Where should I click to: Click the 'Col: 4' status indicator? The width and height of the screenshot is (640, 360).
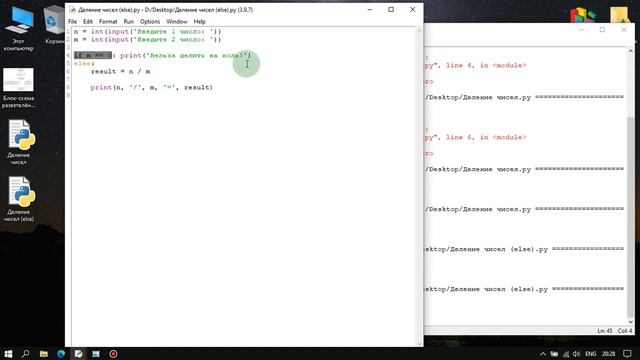point(624,331)
